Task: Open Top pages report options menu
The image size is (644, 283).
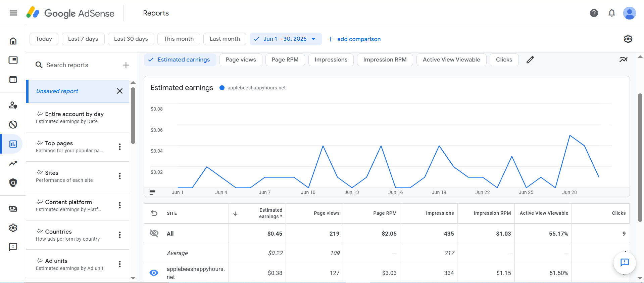Action: coord(120,147)
